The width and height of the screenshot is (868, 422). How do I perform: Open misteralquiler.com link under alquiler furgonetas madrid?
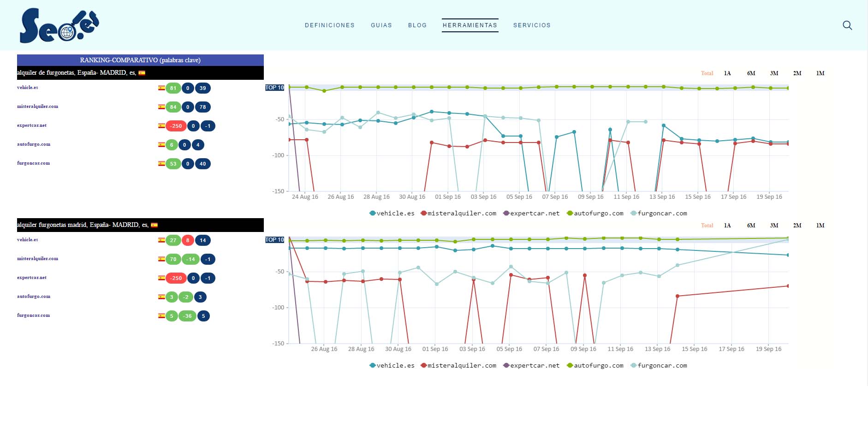click(x=37, y=259)
